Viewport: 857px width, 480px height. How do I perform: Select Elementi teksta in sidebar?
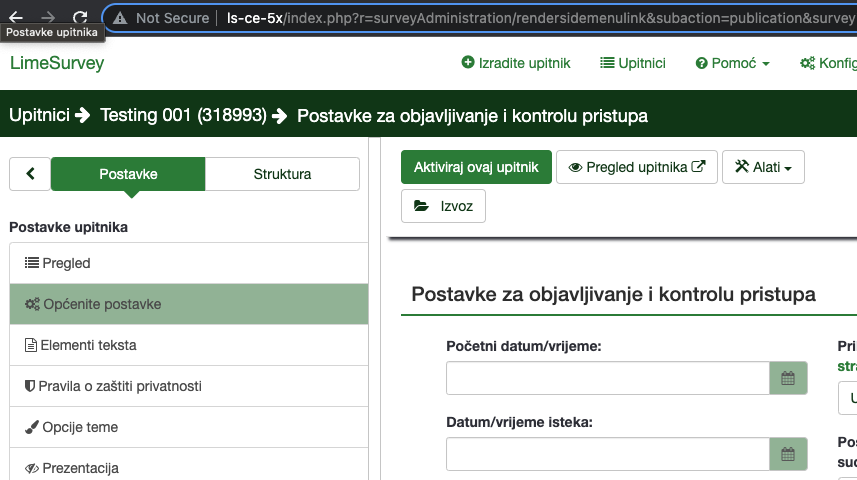coord(88,346)
